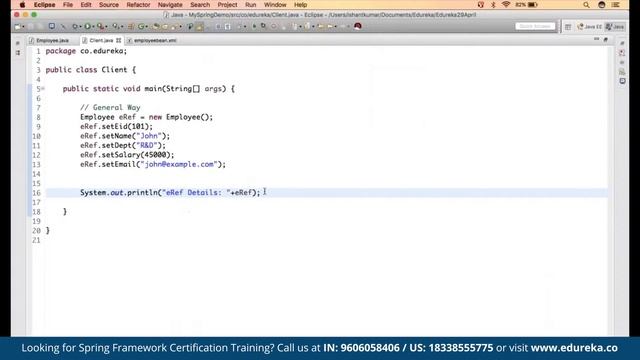
Task: Click "public static void main" line
Action: tap(149, 89)
